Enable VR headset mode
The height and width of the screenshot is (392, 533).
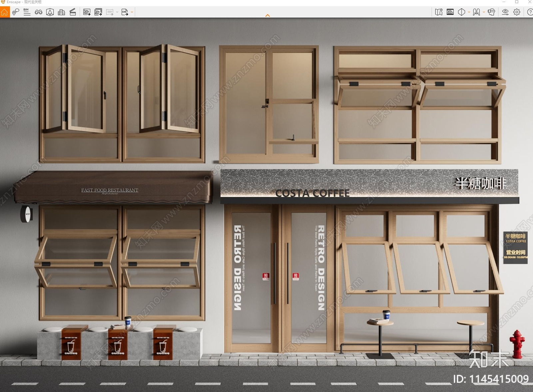tap(491, 12)
